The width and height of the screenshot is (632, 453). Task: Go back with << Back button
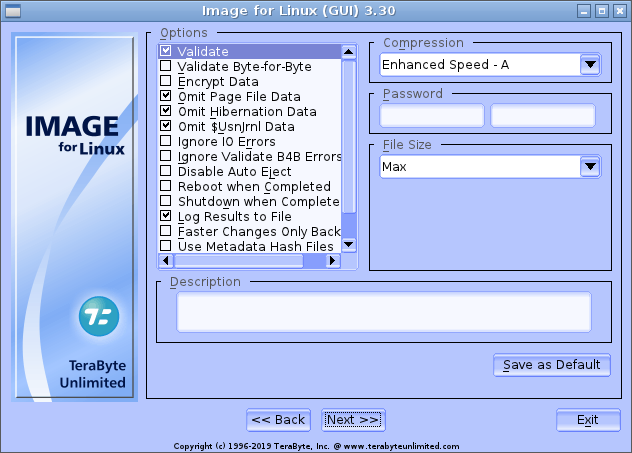click(279, 420)
